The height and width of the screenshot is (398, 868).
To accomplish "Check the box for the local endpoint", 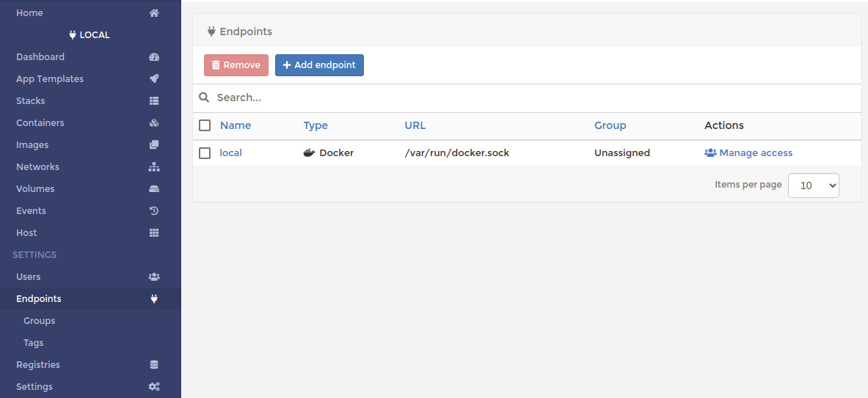I will (205, 153).
